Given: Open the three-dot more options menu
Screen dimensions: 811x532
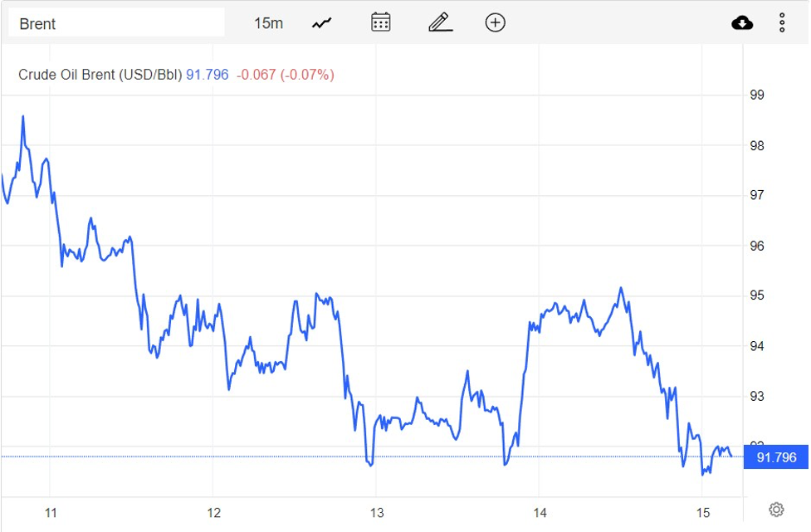Looking at the screenshot, I should point(782,23).
